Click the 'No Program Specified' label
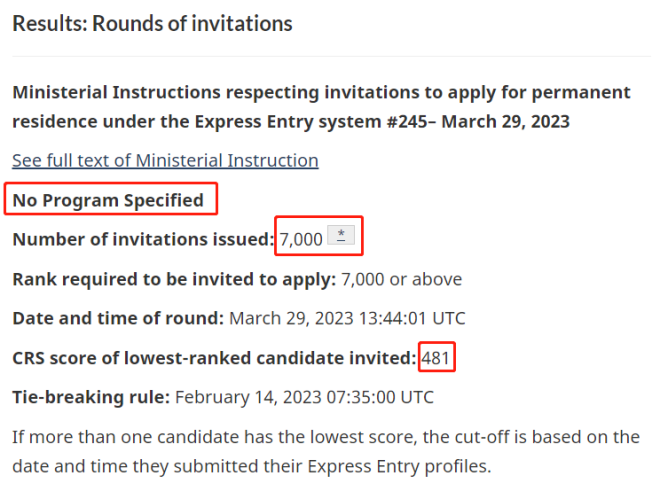660x491 pixels. click(x=108, y=200)
